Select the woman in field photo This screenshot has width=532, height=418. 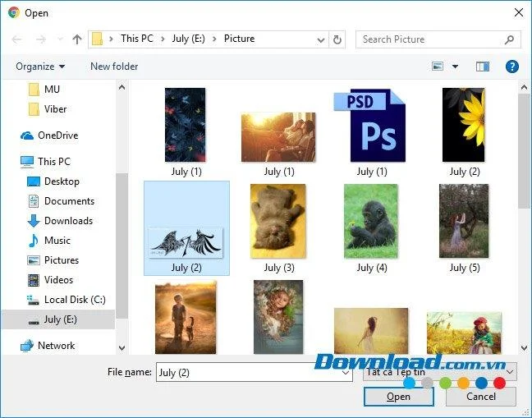(371, 331)
